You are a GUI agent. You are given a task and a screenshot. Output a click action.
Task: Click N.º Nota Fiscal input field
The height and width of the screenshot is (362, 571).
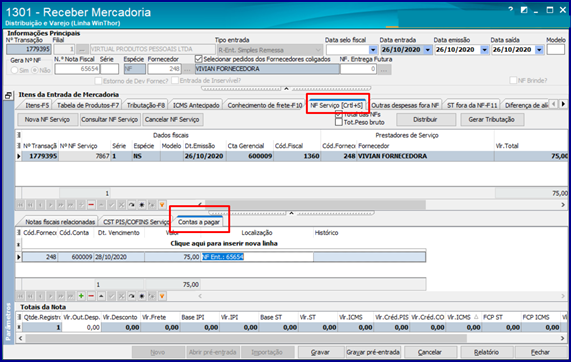77,69
